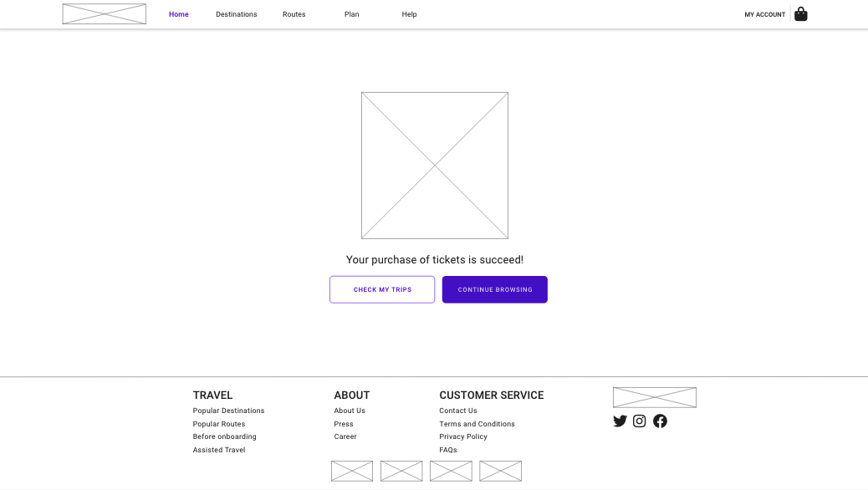Select the Home navigation item

pos(178,13)
